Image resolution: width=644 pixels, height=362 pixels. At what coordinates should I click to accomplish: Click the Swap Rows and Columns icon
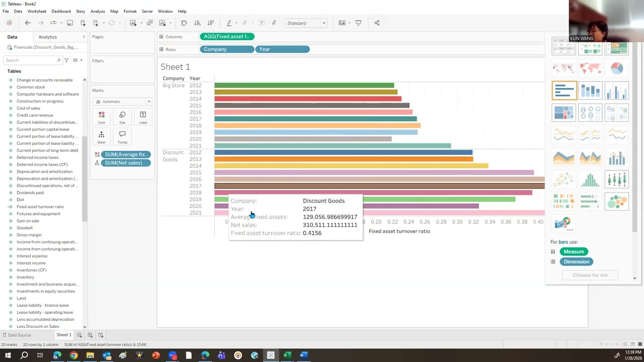(184, 23)
